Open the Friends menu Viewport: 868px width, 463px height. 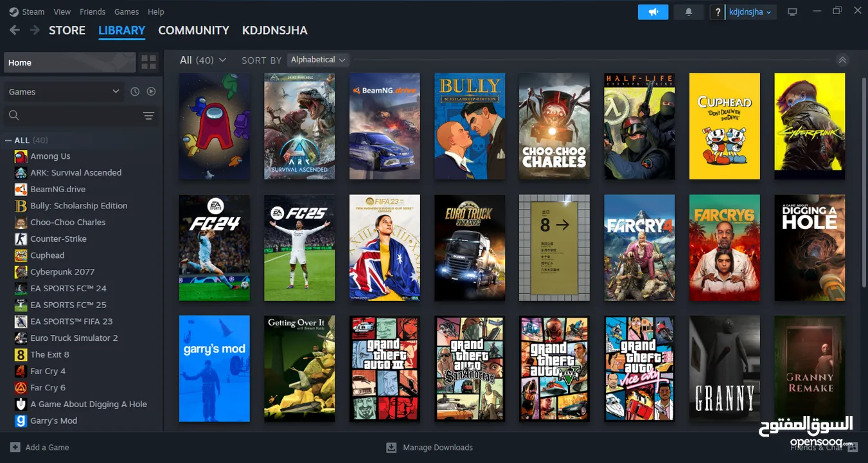click(x=93, y=12)
